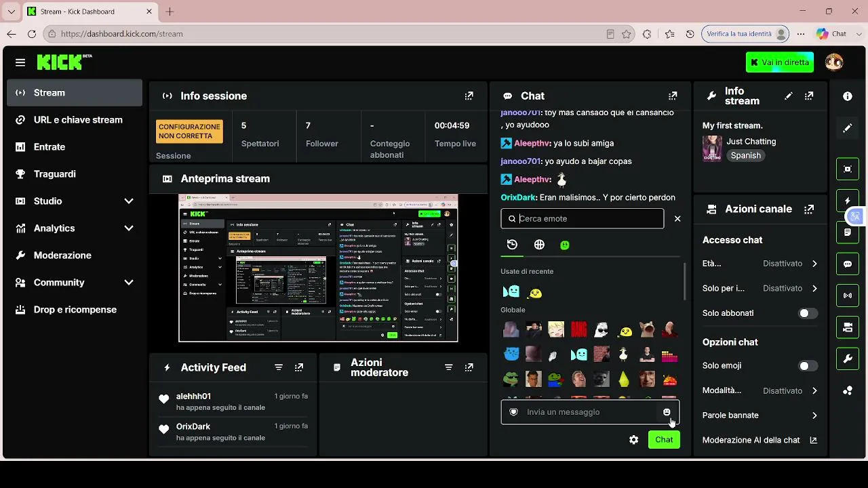Viewport: 868px width, 488px height.
Task: Refresh the page using the browser reload icon
Action: coord(32,34)
